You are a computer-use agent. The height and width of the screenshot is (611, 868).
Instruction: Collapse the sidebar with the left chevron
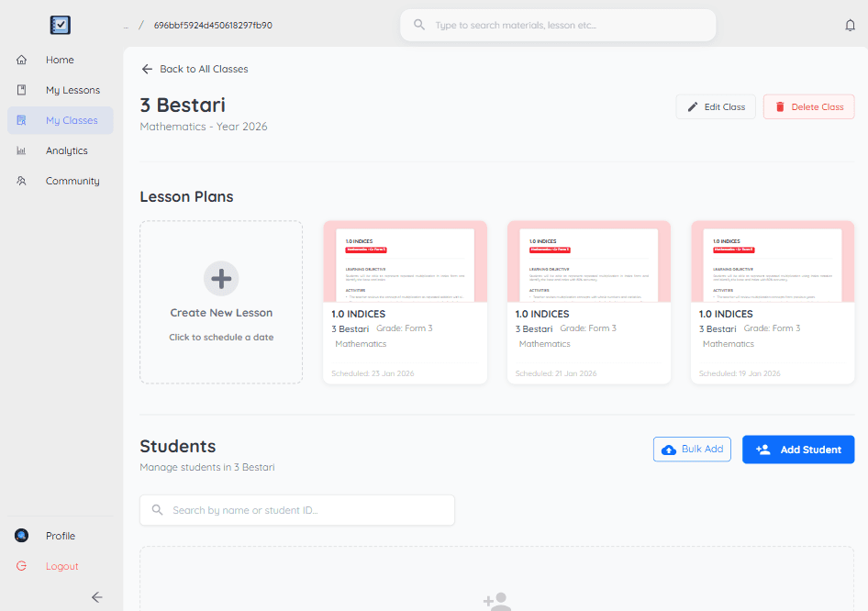pos(96,597)
